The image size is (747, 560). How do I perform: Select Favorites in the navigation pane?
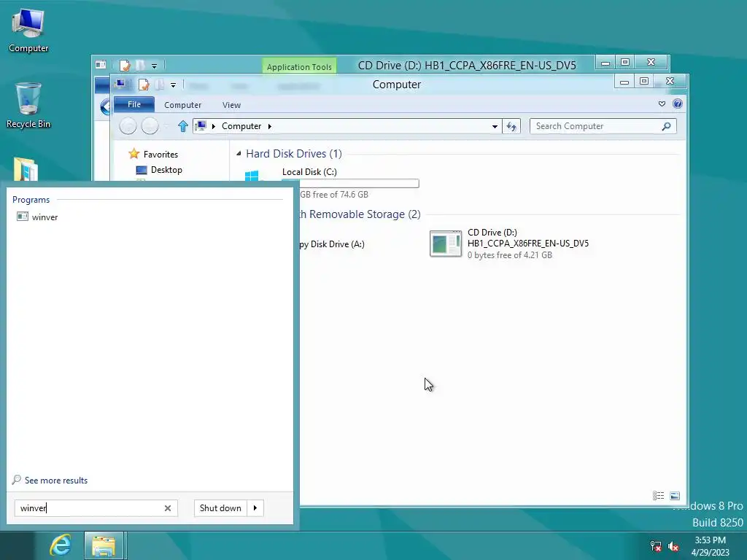pyautogui.click(x=160, y=155)
